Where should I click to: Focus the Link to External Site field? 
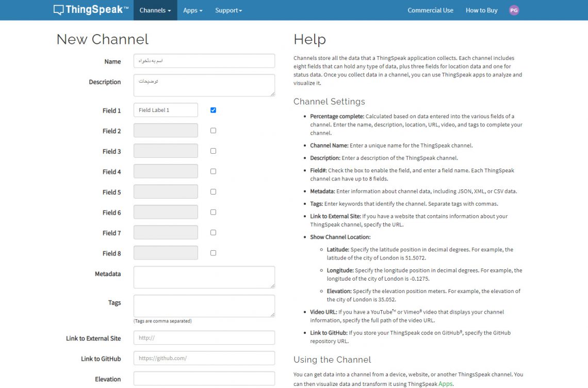[204, 338]
